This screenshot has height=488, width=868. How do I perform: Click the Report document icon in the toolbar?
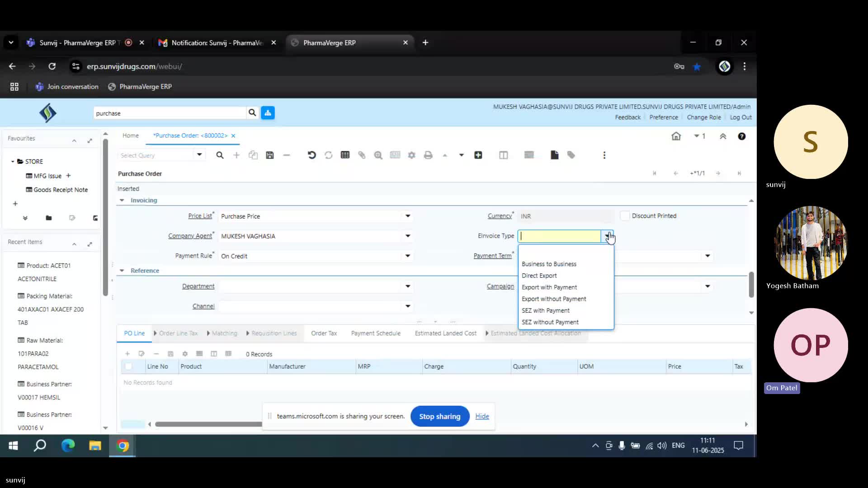pyautogui.click(x=554, y=155)
